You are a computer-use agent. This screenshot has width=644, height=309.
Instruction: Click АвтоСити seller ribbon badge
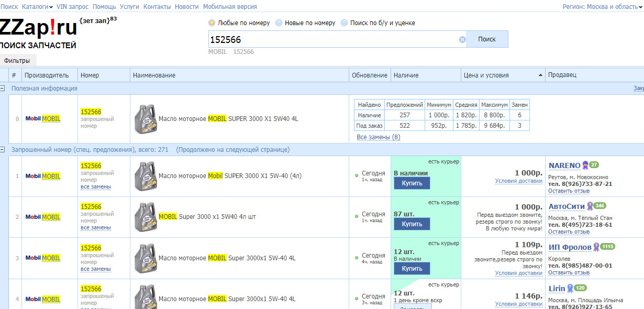(590, 206)
